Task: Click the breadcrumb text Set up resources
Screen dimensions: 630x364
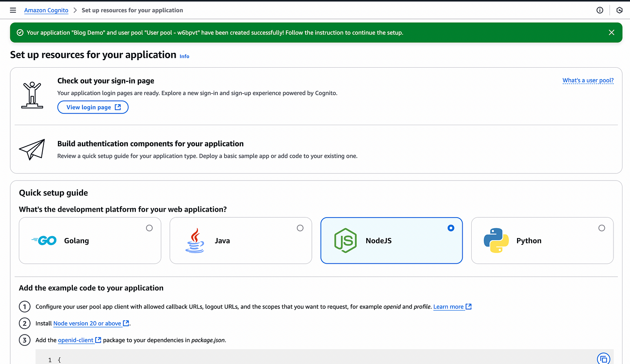Action: pyautogui.click(x=132, y=10)
